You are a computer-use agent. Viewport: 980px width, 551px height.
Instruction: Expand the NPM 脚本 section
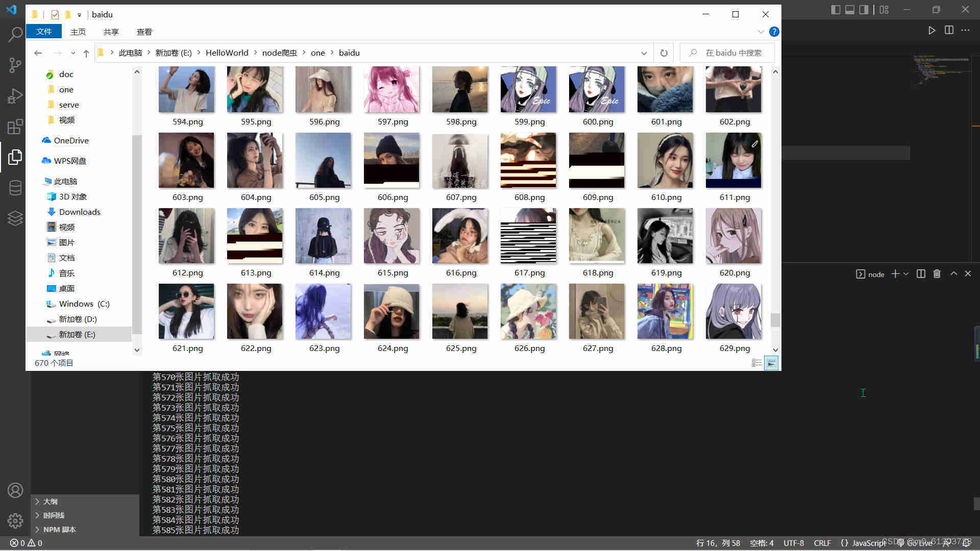tap(59, 530)
